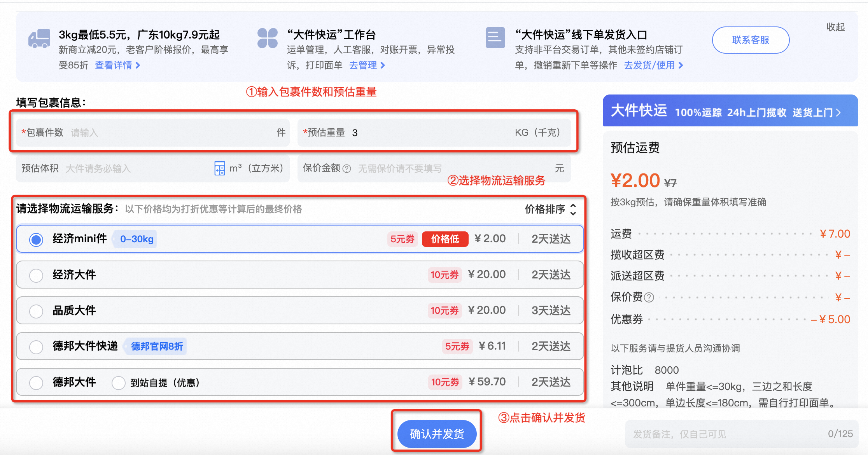Viewport: 868px width, 455px height.
Task: Click the delivery truck icon
Action: tap(39, 39)
